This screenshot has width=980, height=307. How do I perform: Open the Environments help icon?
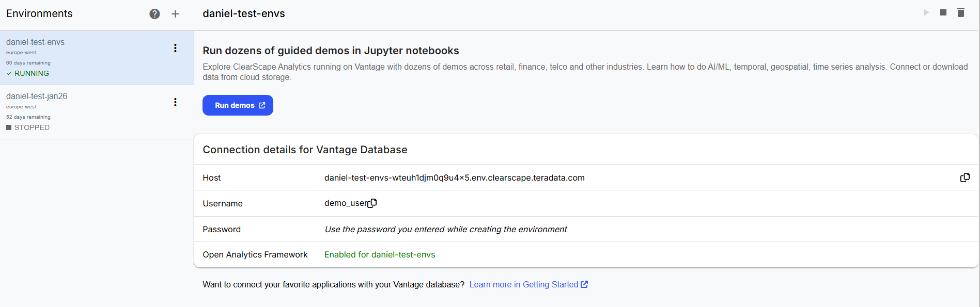154,14
